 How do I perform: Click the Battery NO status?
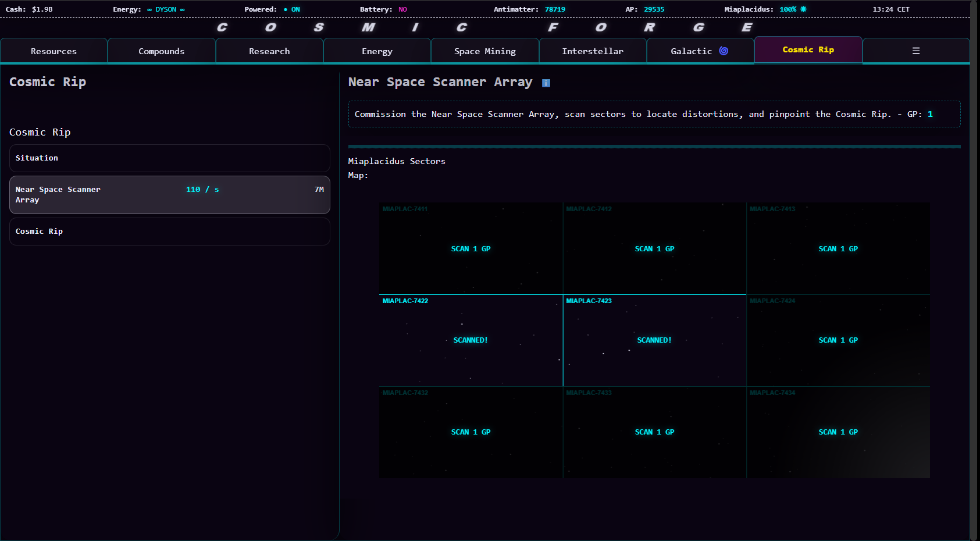click(402, 9)
